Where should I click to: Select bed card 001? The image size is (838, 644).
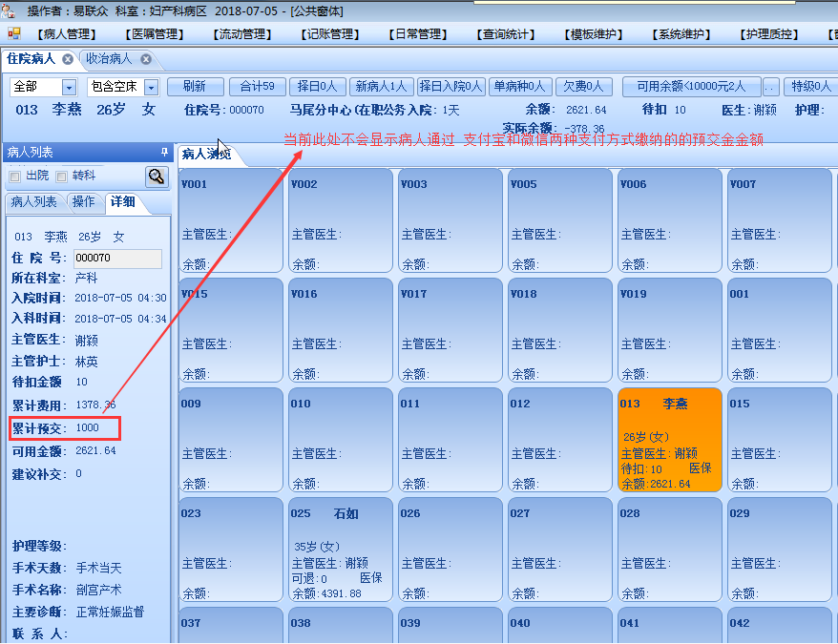click(x=779, y=330)
